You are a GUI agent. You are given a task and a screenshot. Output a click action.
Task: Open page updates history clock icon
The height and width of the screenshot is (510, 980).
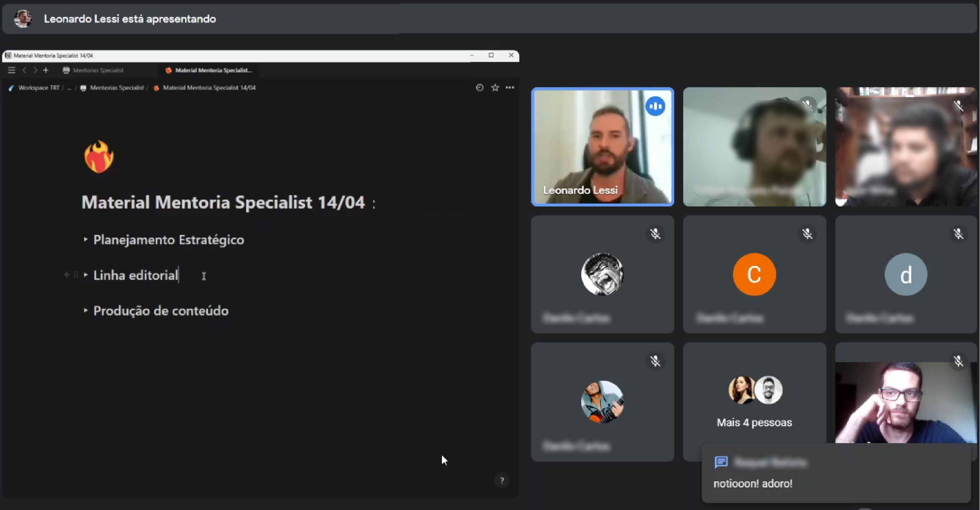pos(479,88)
